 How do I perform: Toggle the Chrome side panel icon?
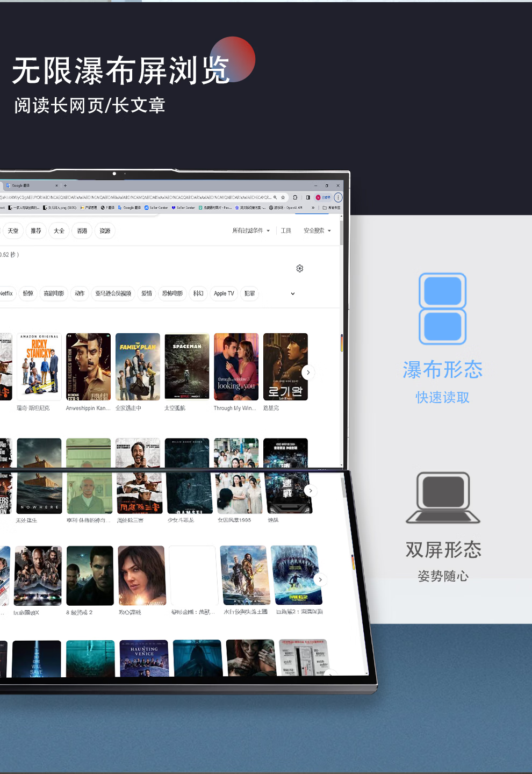pos(308,197)
